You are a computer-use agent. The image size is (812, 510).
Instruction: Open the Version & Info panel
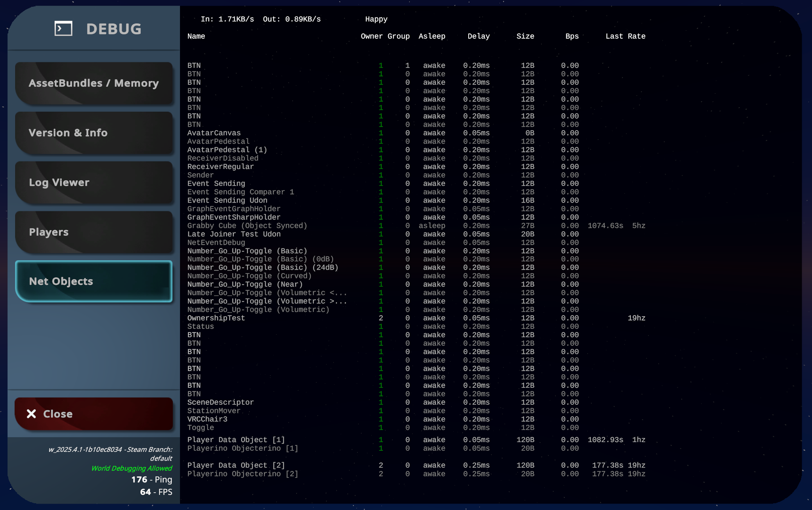[x=94, y=133]
